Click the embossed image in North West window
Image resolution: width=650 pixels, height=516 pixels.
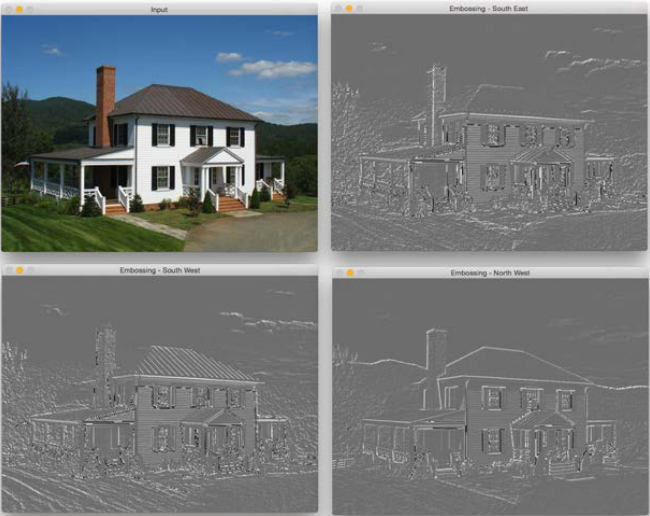490,397
